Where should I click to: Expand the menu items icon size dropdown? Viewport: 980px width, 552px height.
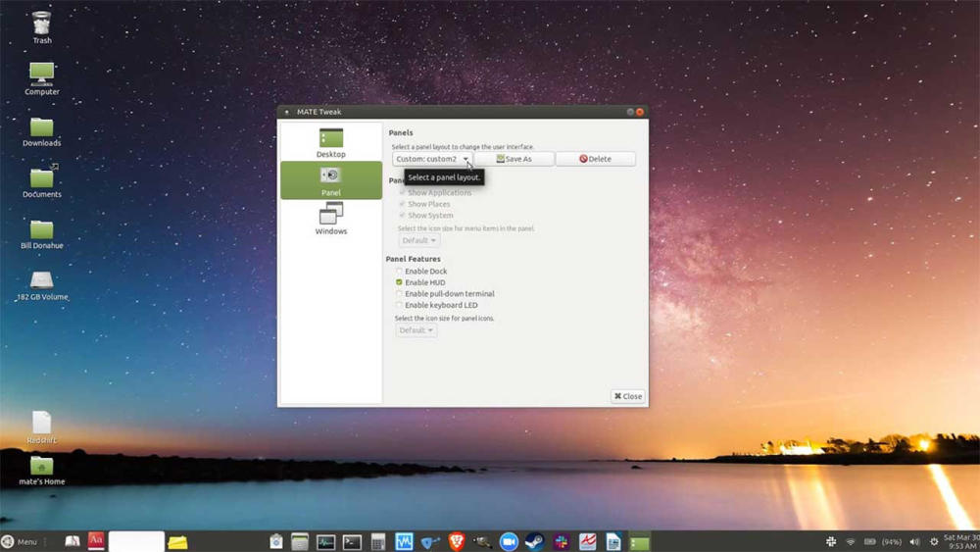pyautogui.click(x=418, y=240)
